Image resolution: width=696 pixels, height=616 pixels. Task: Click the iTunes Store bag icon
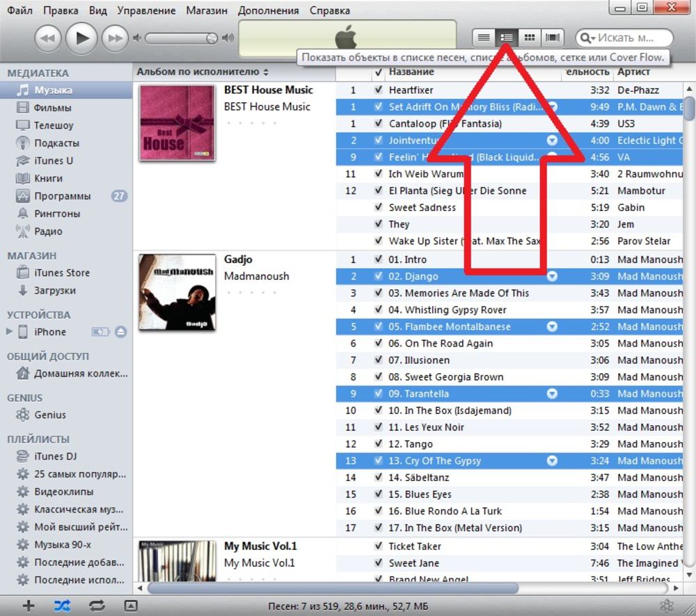(x=23, y=272)
